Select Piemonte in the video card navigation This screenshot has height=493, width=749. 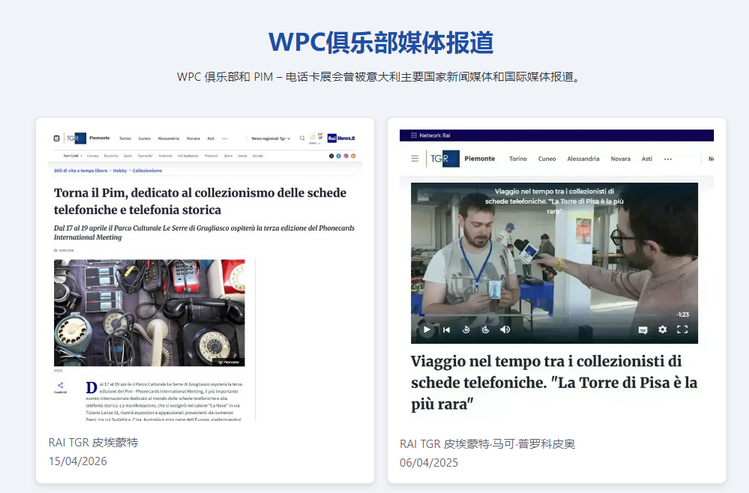[480, 159]
